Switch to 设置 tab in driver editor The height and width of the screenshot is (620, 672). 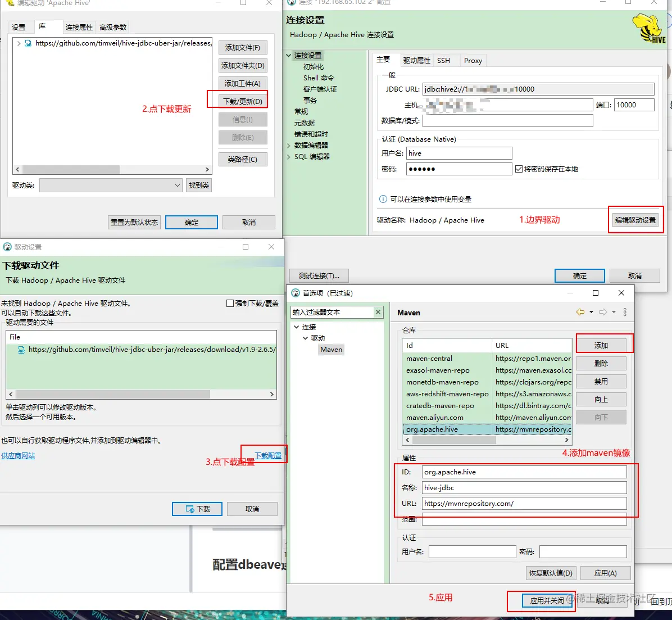19,27
